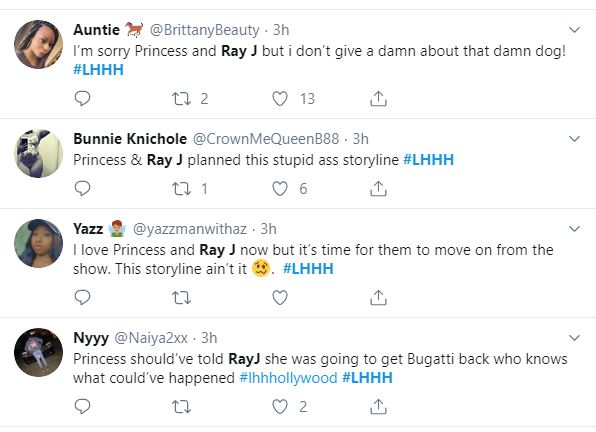Open more options chevron on Auntie's tweet

pyautogui.click(x=574, y=30)
